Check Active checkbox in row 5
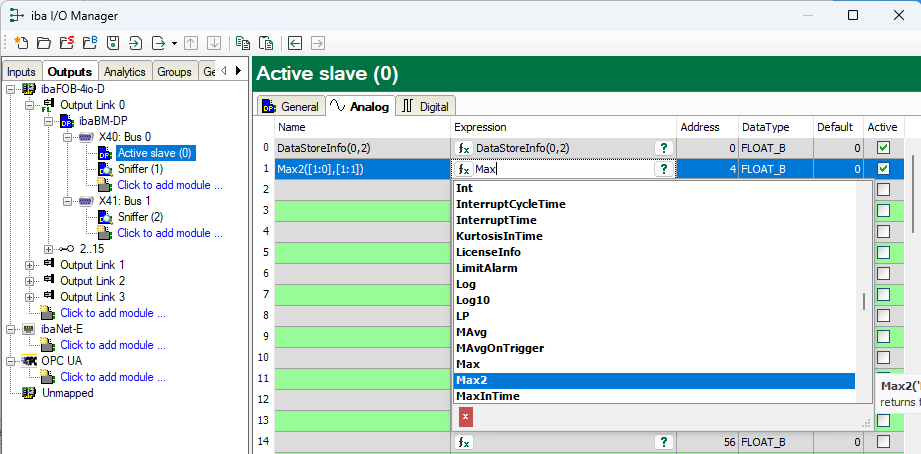The height and width of the screenshot is (454, 921). (883, 253)
